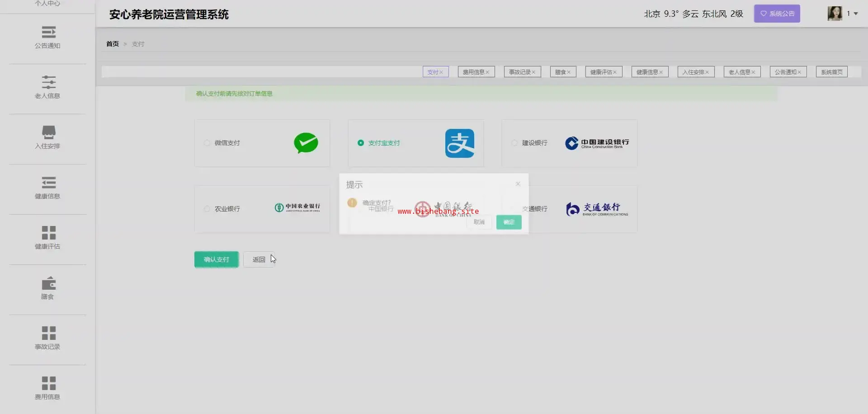This screenshot has height=414, width=868.
Task: Click the blue Alipay logo
Action: pyautogui.click(x=460, y=143)
